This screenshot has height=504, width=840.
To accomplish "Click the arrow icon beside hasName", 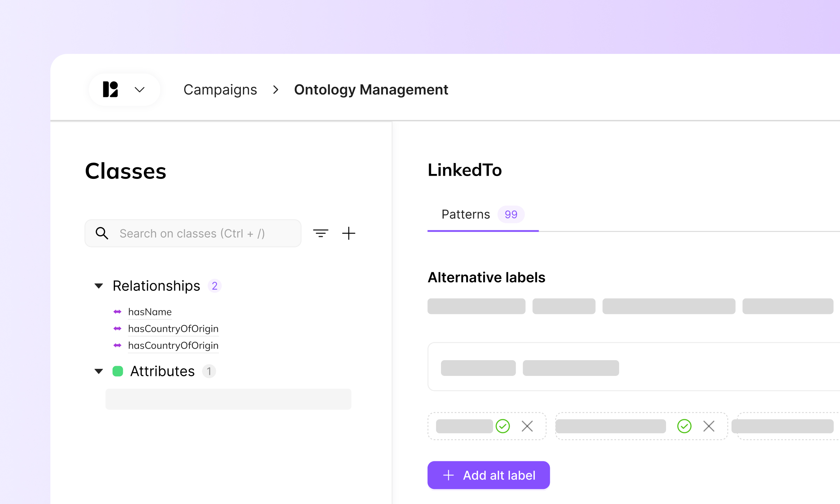I will [118, 311].
